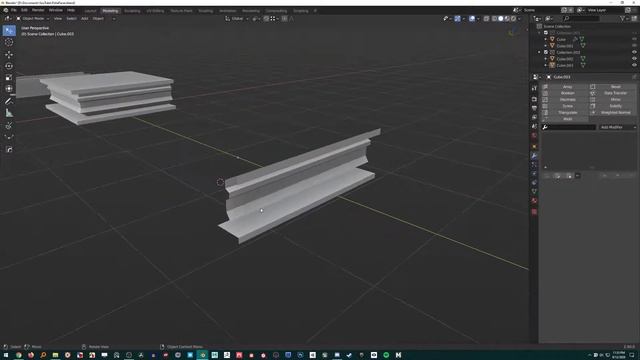Select the Transform tool
Screen dimensions: 640x360
[9, 89]
